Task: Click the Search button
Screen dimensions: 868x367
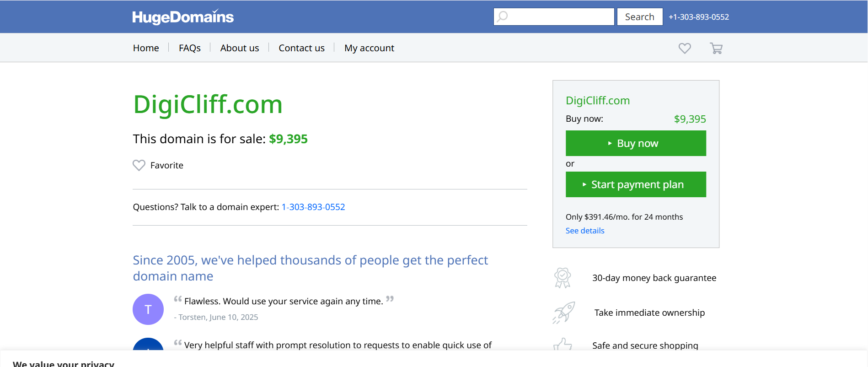Action: coord(640,17)
